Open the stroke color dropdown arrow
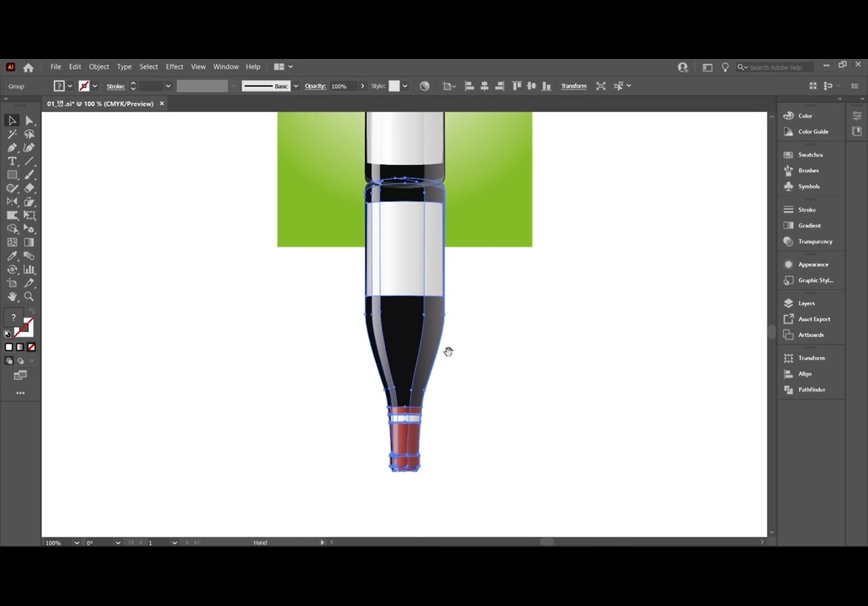The image size is (868, 606). click(95, 86)
